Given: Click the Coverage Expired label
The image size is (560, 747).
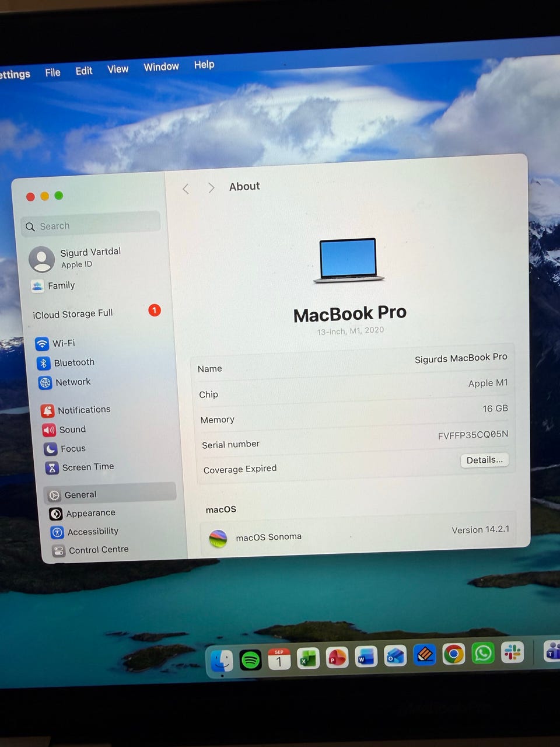Looking at the screenshot, I should click(x=240, y=469).
